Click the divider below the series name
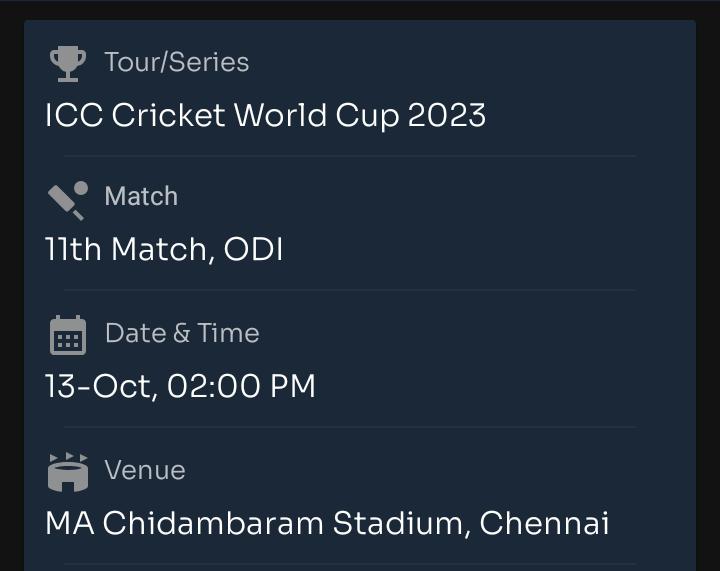The image size is (720, 571). [350, 156]
